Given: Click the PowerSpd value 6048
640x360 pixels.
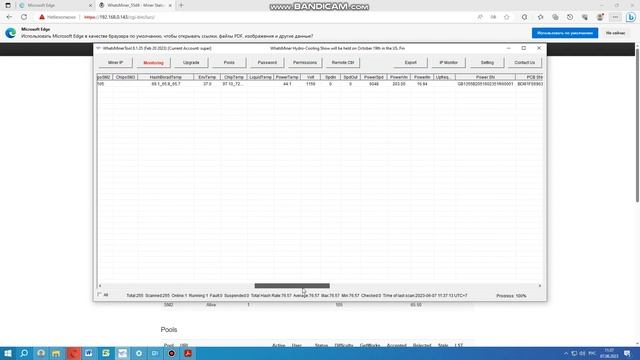Looking at the screenshot, I should pyautogui.click(x=373, y=84).
